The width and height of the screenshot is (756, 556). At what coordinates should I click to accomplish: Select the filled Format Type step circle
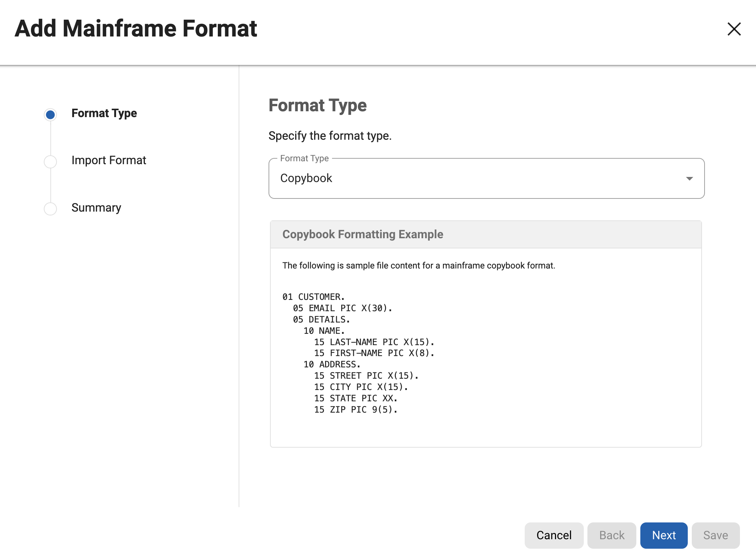50,114
